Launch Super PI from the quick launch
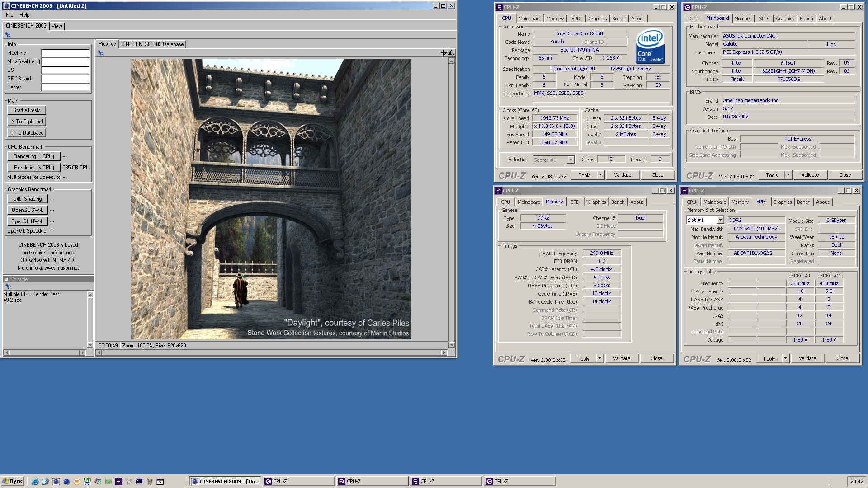Screen dimensions: 868x488 [x=87, y=482]
